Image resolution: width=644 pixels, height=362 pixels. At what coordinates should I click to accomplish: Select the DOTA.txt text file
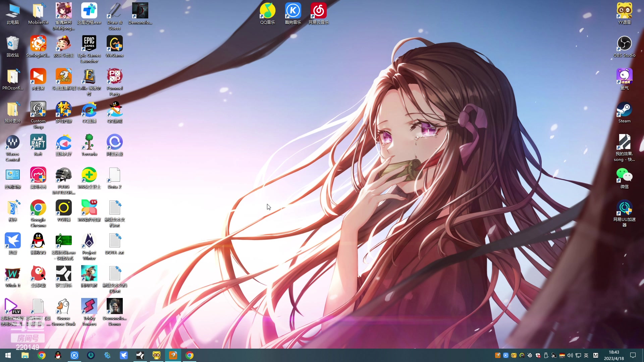click(x=115, y=244)
